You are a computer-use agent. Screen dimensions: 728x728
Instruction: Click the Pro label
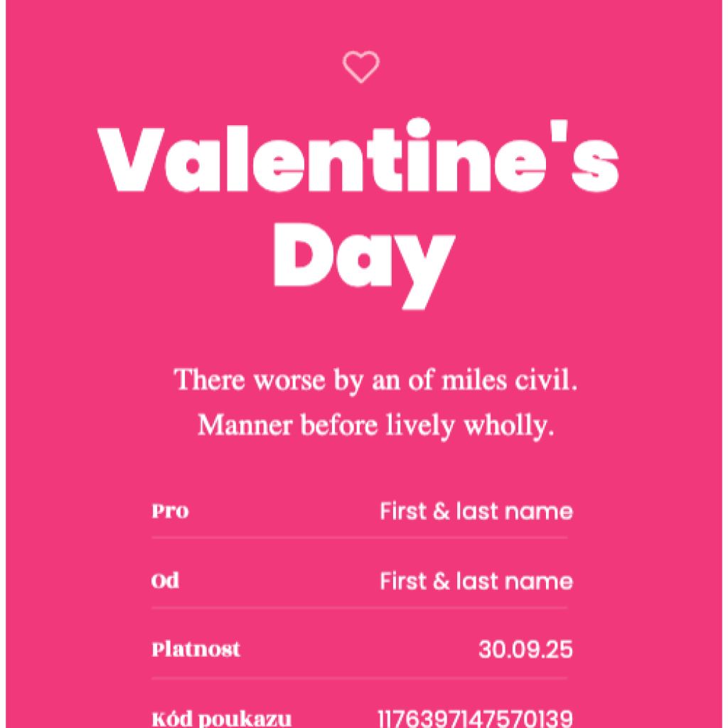pyautogui.click(x=170, y=511)
